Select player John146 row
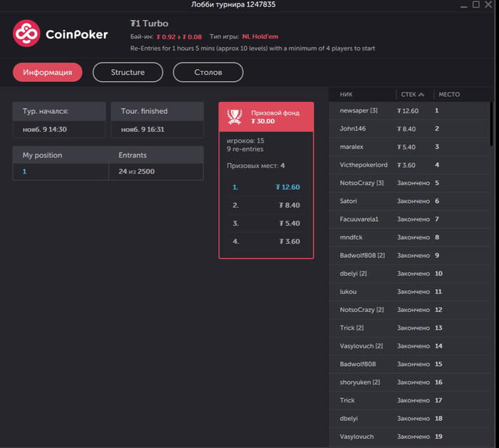Image resolution: width=499 pixels, height=448 pixels. click(x=409, y=129)
